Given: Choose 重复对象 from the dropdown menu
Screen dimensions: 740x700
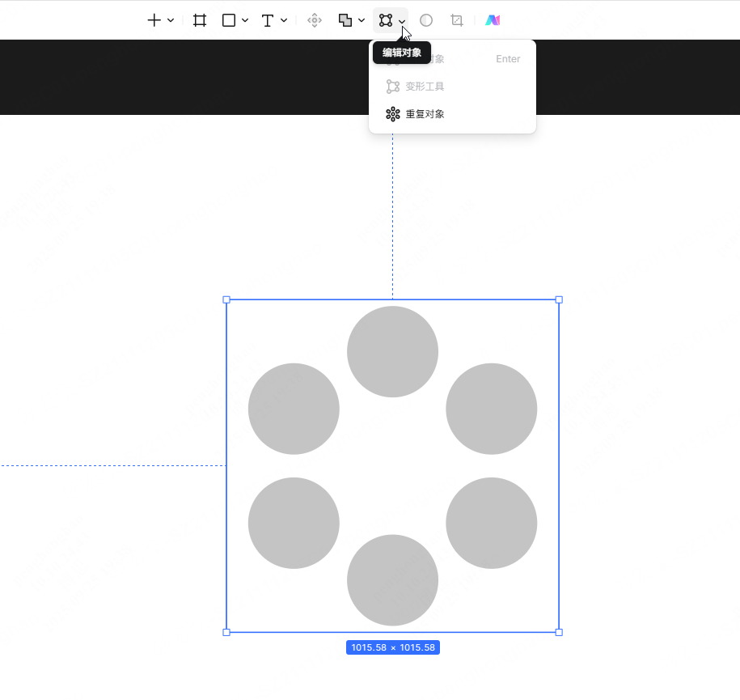Looking at the screenshot, I should pyautogui.click(x=425, y=114).
